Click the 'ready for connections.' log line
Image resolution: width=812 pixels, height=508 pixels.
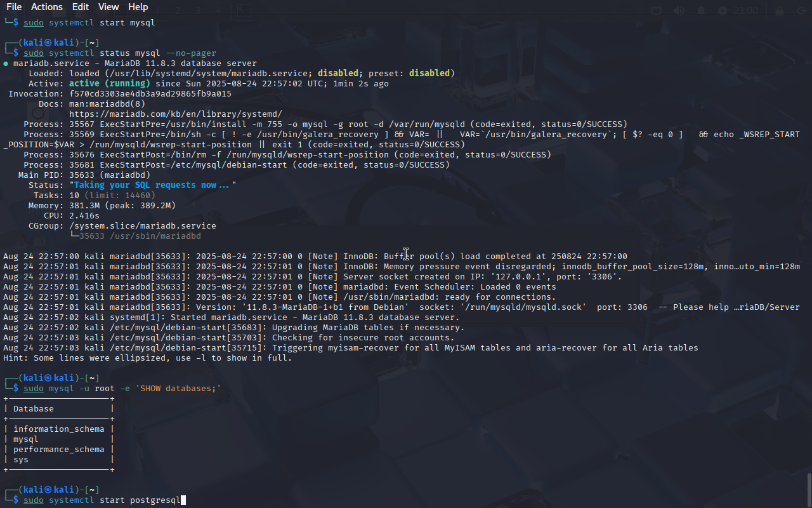pyautogui.click(x=280, y=297)
